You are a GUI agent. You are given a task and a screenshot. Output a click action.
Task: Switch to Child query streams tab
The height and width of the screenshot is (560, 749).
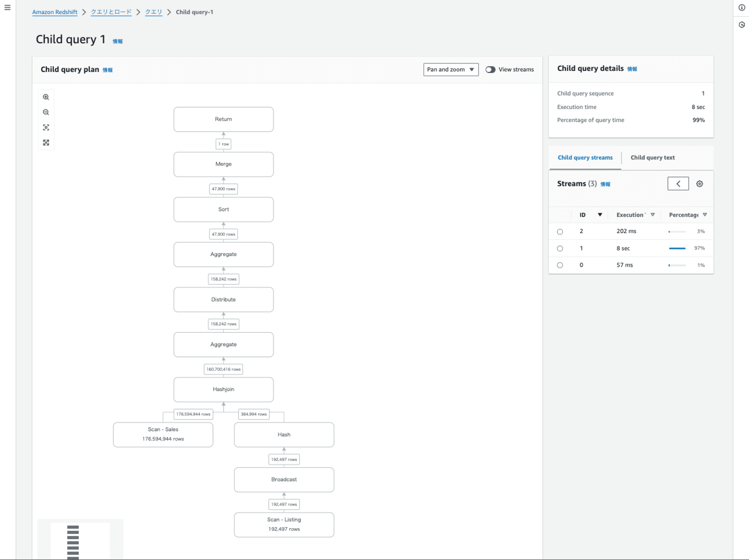click(x=585, y=158)
